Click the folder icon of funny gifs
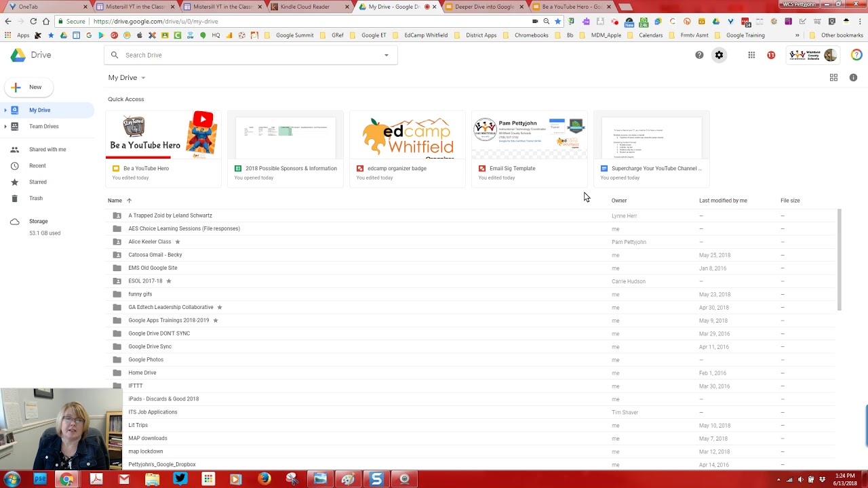 pos(117,294)
